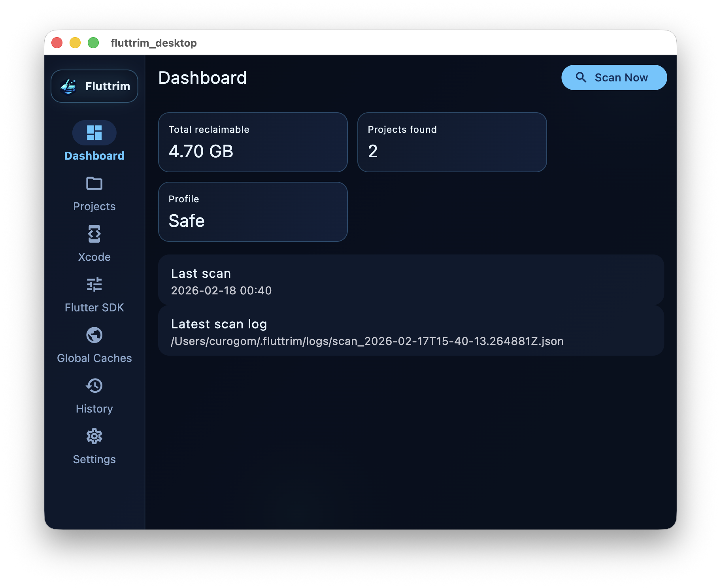Open the Global Caches globe icon
Viewport: 721px width, 588px height.
coord(94,335)
